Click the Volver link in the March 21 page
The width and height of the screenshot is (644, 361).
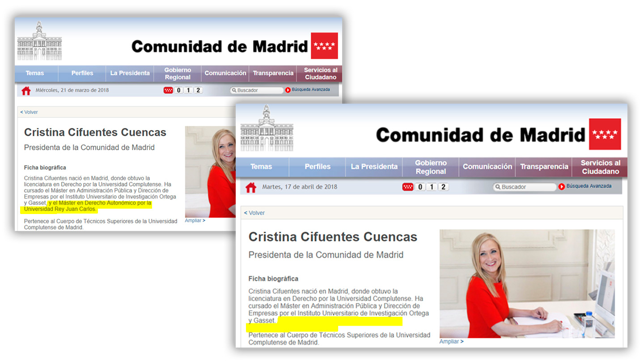point(29,112)
